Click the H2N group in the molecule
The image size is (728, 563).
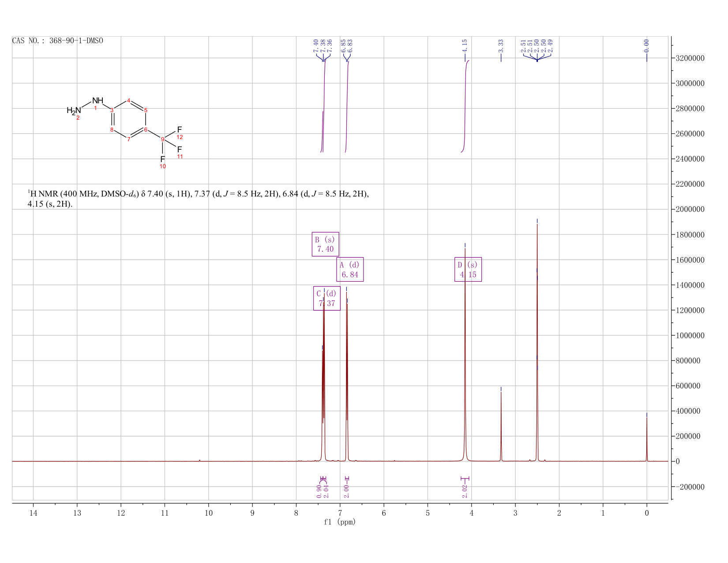click(x=74, y=110)
